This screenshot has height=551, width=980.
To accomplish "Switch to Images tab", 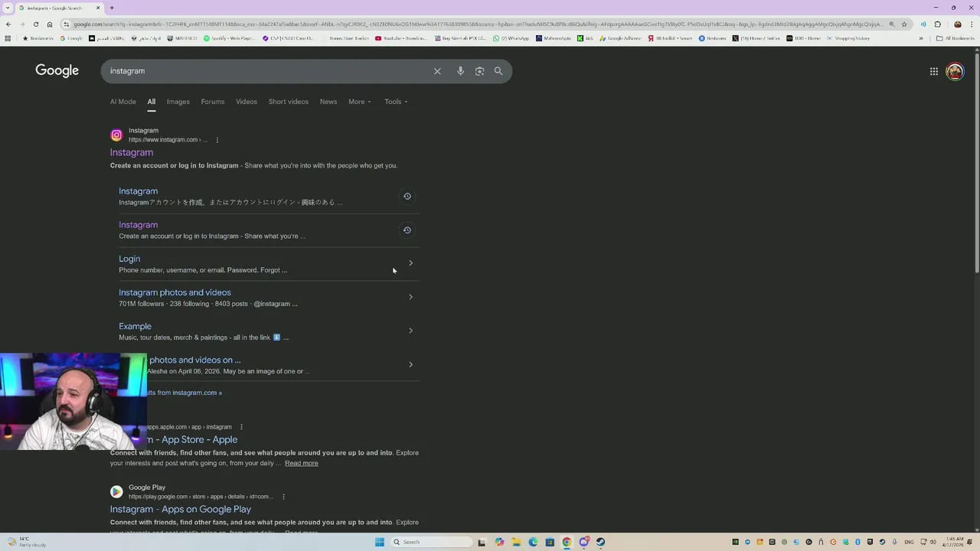I will [178, 102].
